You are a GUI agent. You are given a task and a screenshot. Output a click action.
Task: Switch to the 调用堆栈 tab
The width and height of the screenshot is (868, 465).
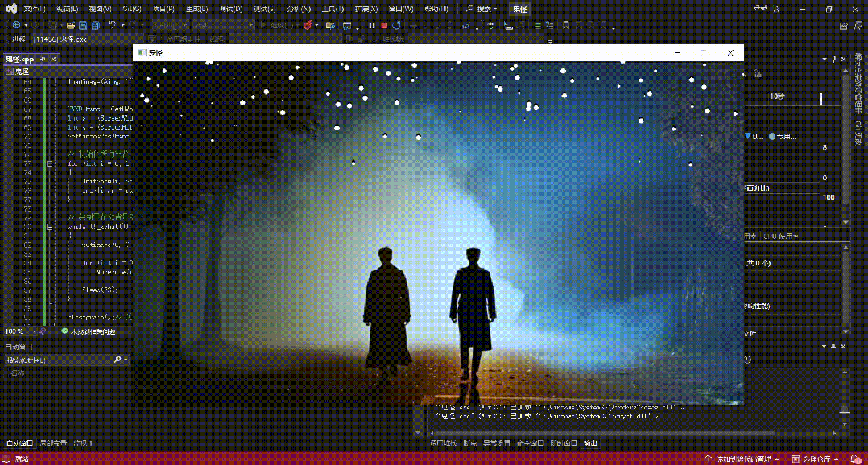pyautogui.click(x=444, y=443)
